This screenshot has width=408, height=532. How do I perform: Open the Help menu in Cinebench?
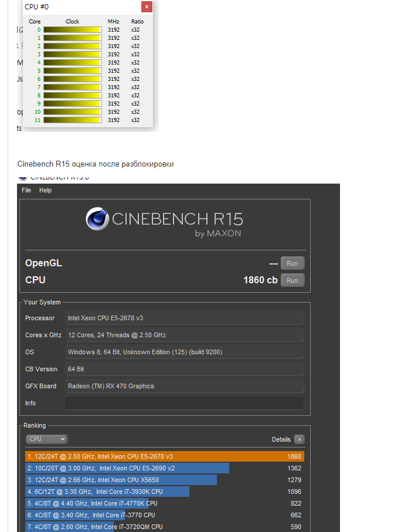point(45,191)
